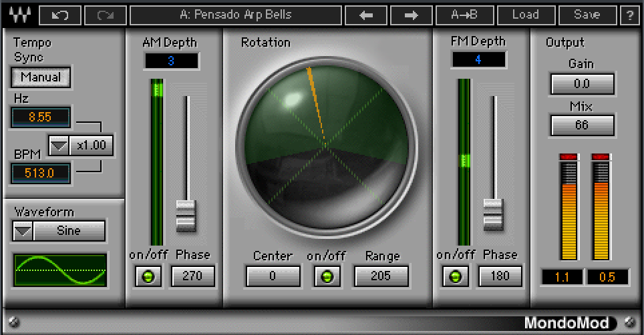The height and width of the screenshot is (335, 644).
Task: Select the BPM field 513.0
Action: click(40, 173)
